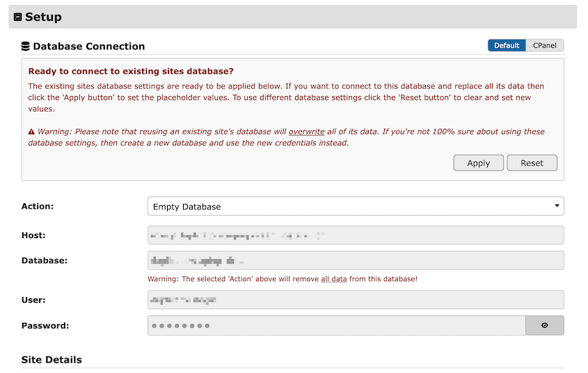Click the Apply button
Viewport: 588px width, 373px height.
coord(479,163)
